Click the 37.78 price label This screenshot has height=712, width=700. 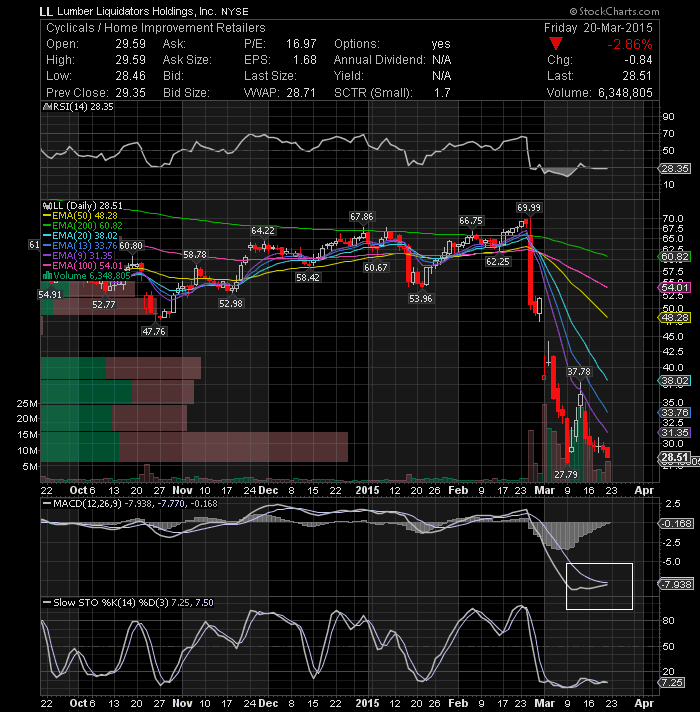(x=579, y=371)
